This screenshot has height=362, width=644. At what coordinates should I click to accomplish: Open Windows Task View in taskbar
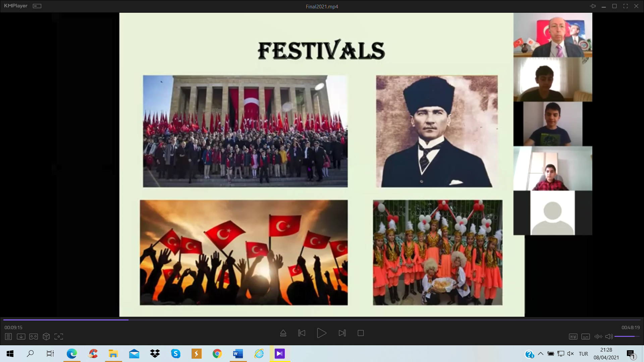pos(50,354)
